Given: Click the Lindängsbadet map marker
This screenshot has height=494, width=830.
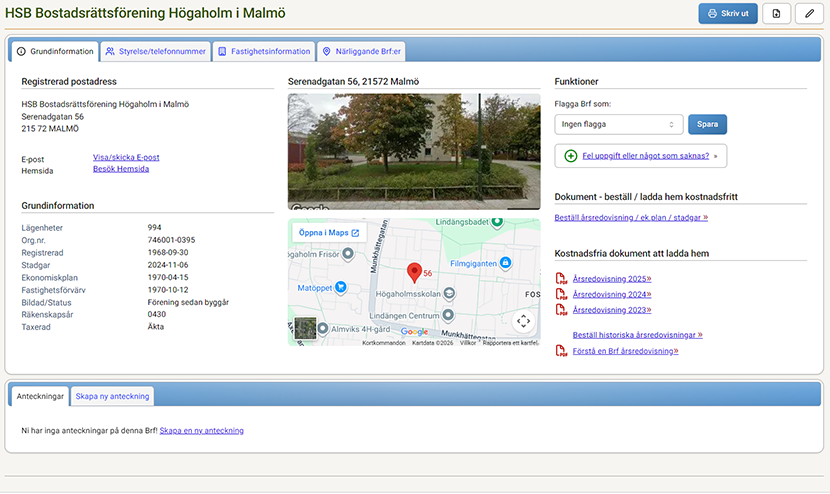Looking at the screenshot, I should point(497,222).
